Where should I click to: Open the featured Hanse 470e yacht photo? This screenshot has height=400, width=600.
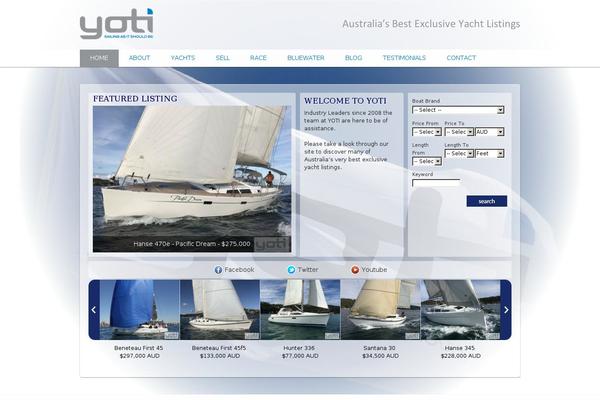coord(192,179)
